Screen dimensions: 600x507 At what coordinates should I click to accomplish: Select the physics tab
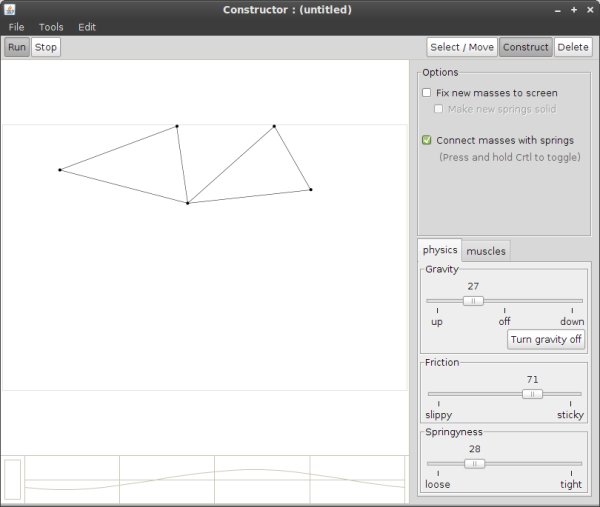click(x=440, y=250)
